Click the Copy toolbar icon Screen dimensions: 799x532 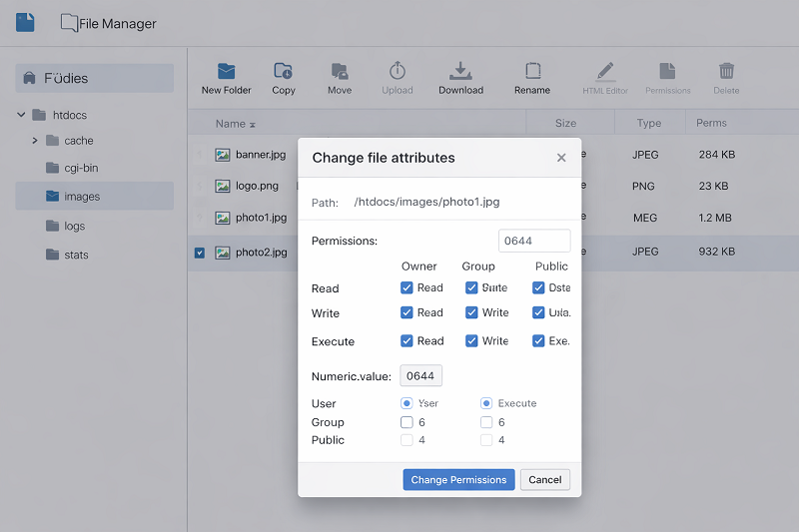[x=284, y=71]
